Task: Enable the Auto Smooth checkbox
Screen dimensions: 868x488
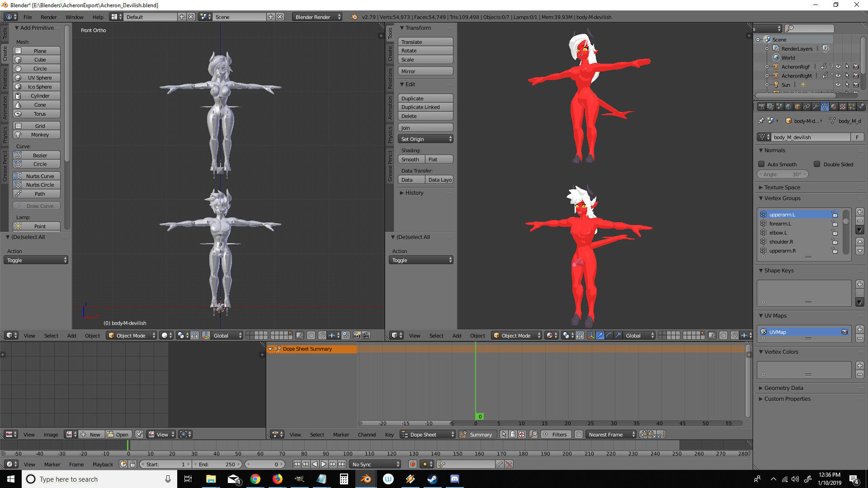Action: (761, 164)
